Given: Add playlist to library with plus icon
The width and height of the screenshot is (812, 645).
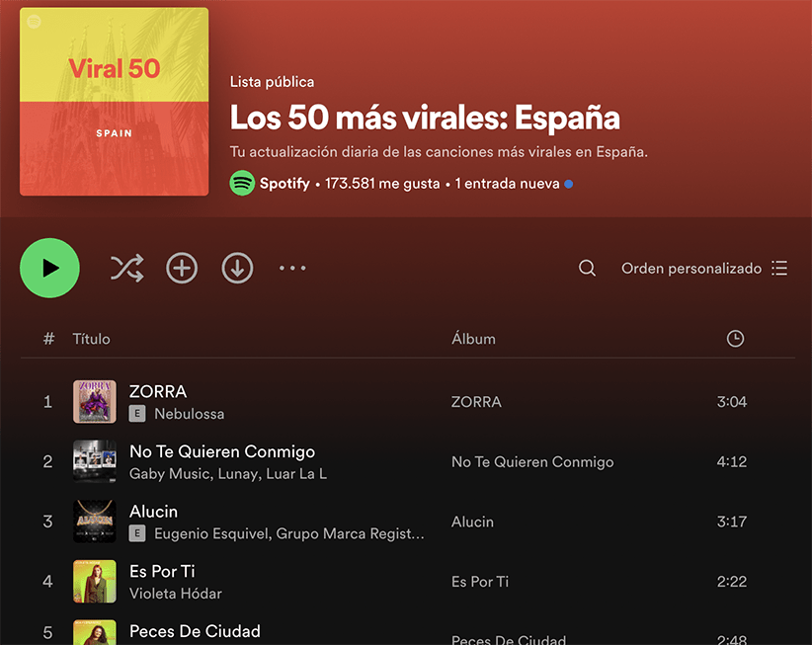Looking at the screenshot, I should [x=182, y=268].
